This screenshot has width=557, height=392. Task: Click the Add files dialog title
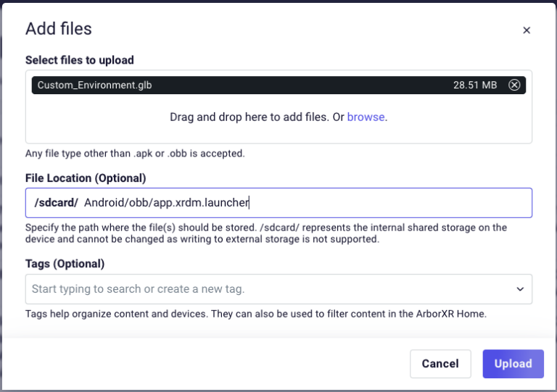tap(59, 29)
